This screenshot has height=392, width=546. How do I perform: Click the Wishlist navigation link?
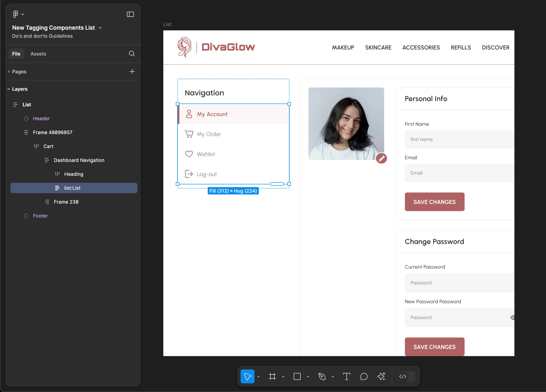233,154
